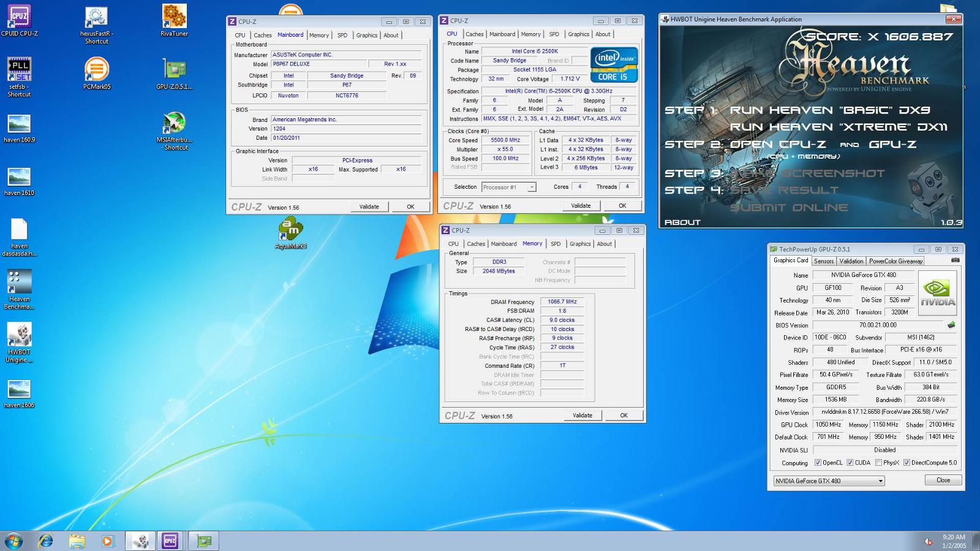Toggle DirectCompute 5.0 checkbox
Screen dimensions: 980x551
point(907,463)
